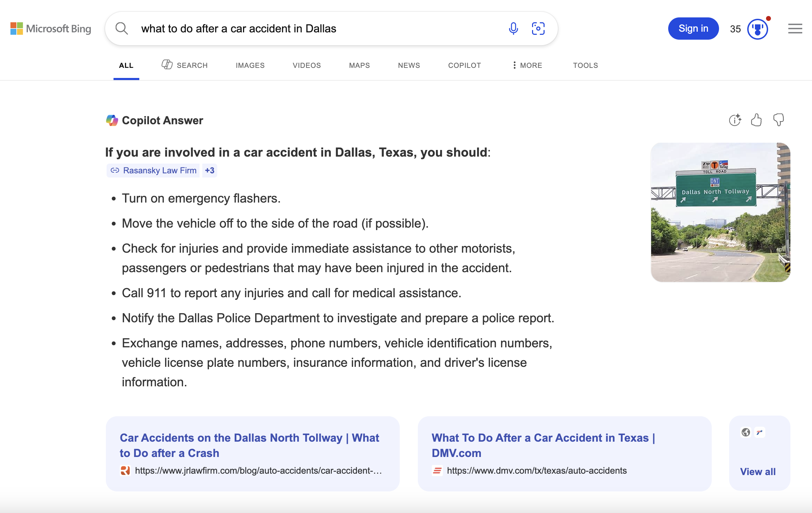This screenshot has width=812, height=513.
Task: Click the Sign in button
Action: (693, 29)
